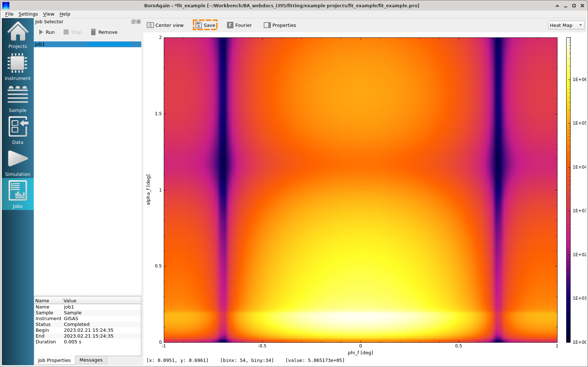
Task: Maximize the BornAgain window
Action: pyautogui.click(x=574, y=5)
